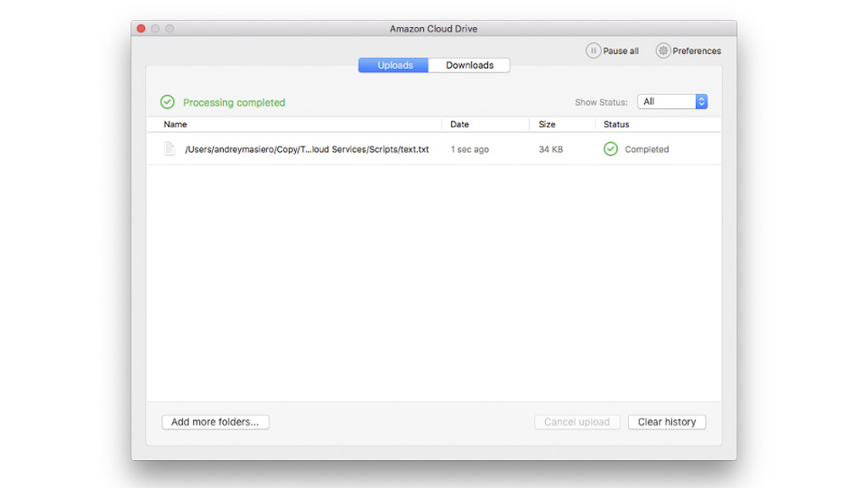This screenshot has height=488, width=868.
Task: Sort the list by Date column
Action: point(459,125)
